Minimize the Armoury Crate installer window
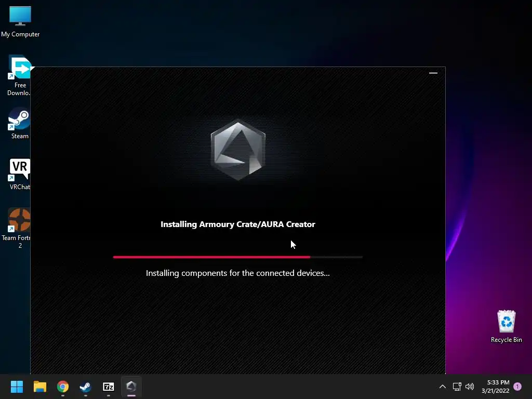This screenshot has width=532, height=399. click(433, 73)
